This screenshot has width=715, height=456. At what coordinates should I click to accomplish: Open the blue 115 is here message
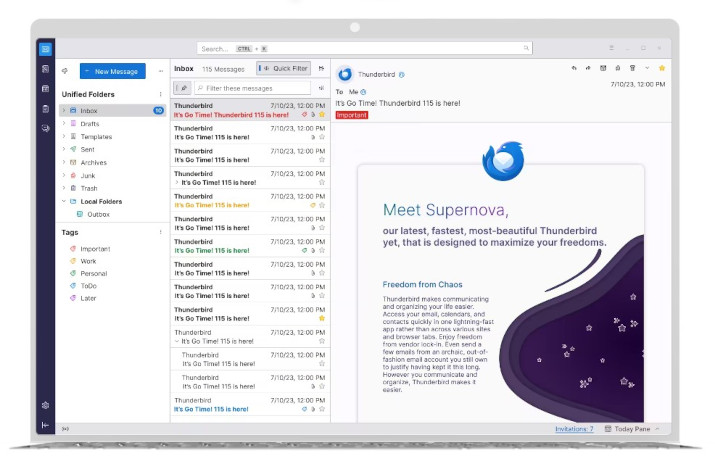click(x=250, y=404)
